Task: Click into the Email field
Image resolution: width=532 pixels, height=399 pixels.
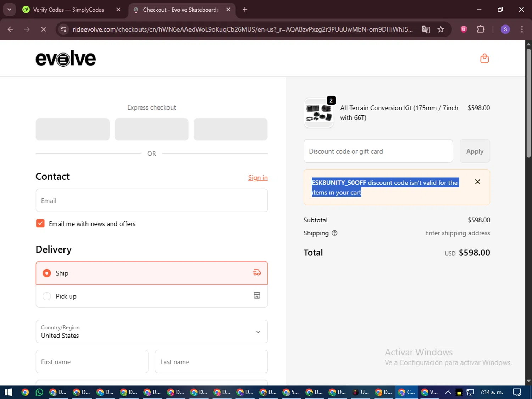Action: point(152,200)
